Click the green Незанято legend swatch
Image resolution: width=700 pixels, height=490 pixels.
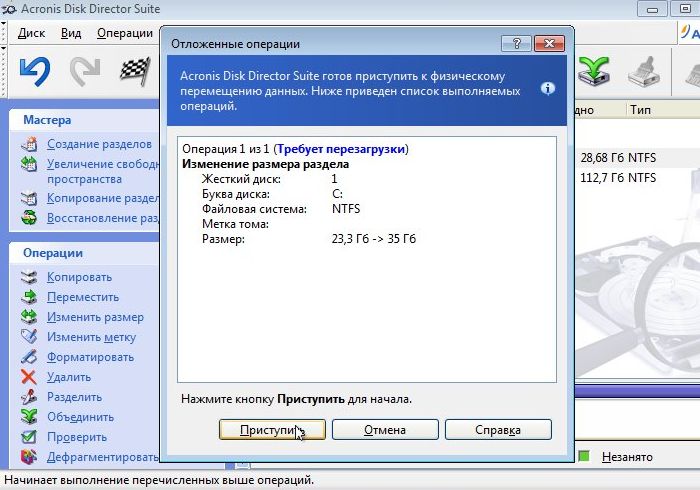pos(584,456)
